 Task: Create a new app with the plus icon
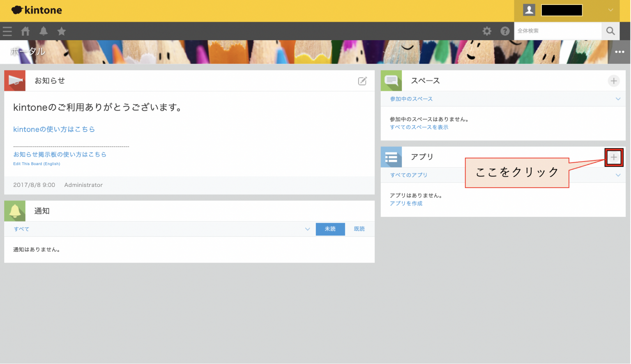(x=614, y=157)
